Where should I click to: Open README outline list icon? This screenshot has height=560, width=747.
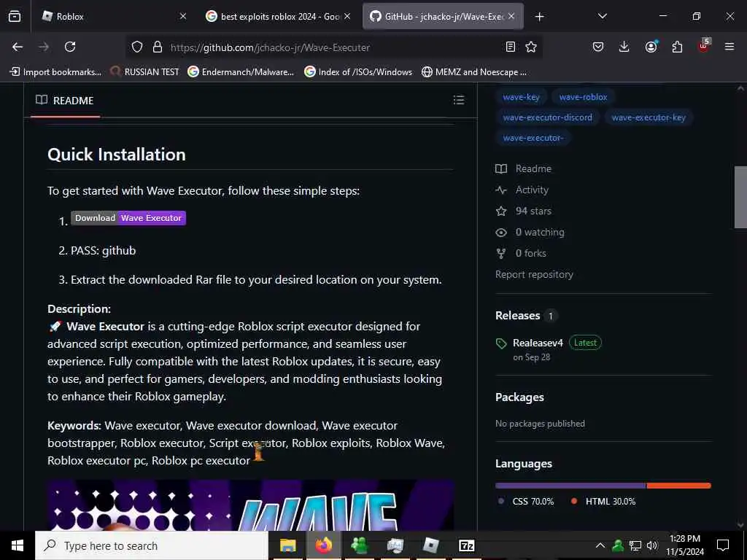click(x=458, y=100)
